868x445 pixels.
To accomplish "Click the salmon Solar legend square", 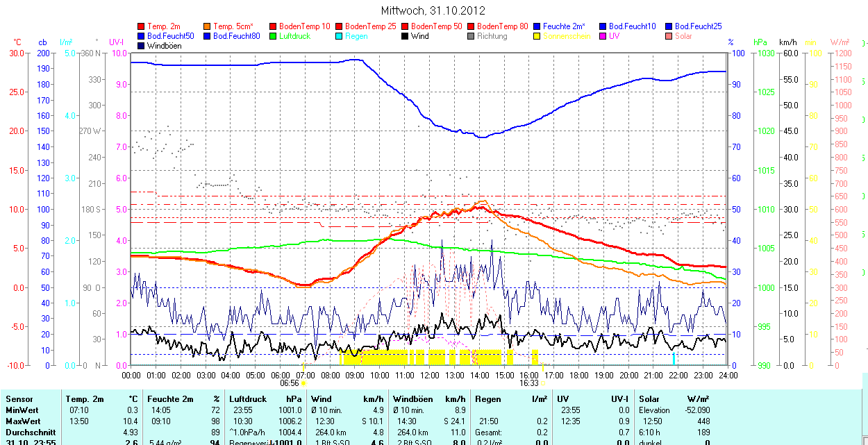I will tap(669, 36).
